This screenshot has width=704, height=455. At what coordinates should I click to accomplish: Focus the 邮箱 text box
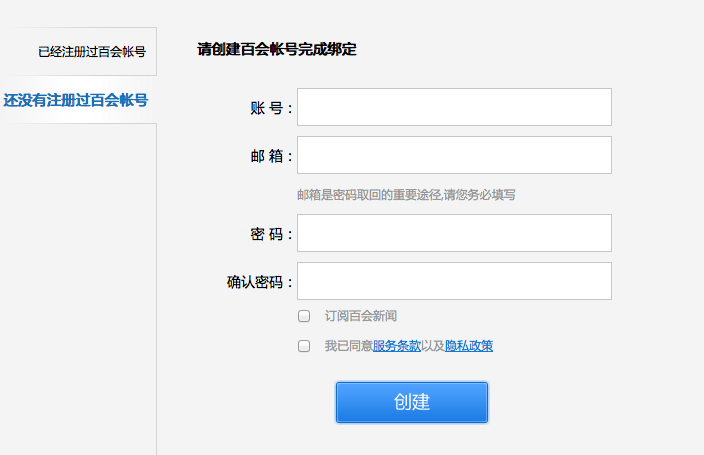(454, 155)
